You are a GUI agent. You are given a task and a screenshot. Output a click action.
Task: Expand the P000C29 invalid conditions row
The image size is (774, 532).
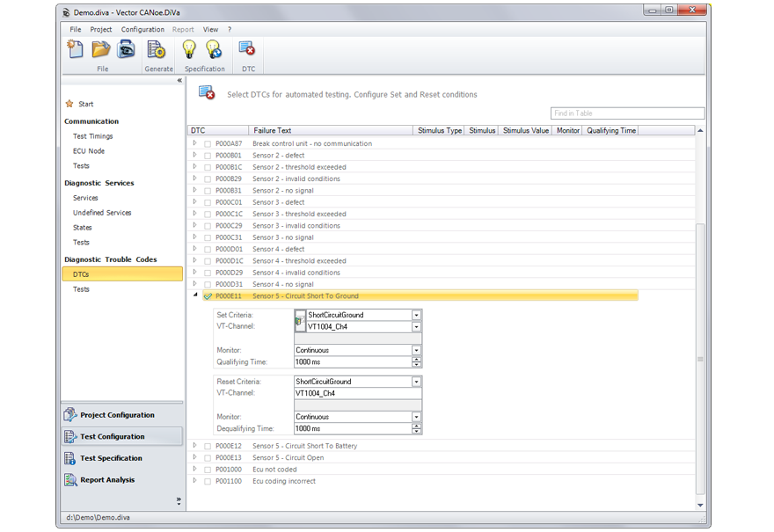pyautogui.click(x=195, y=225)
